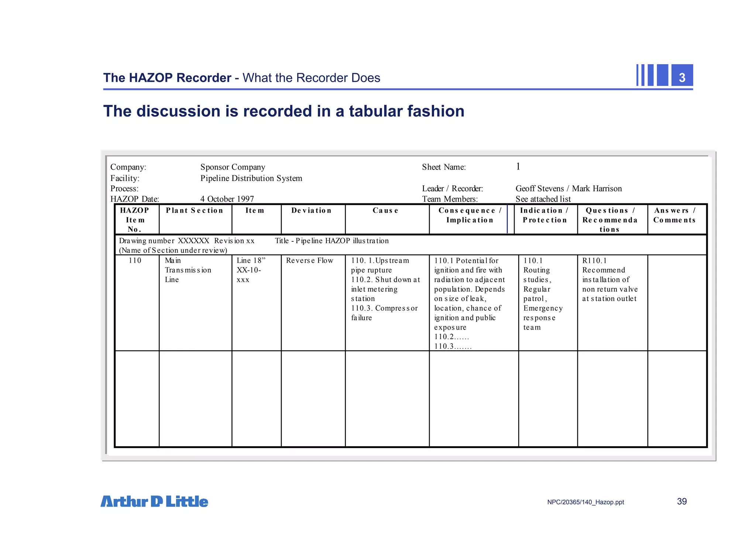Click the 'Consequence / Implication' column header

click(470, 215)
